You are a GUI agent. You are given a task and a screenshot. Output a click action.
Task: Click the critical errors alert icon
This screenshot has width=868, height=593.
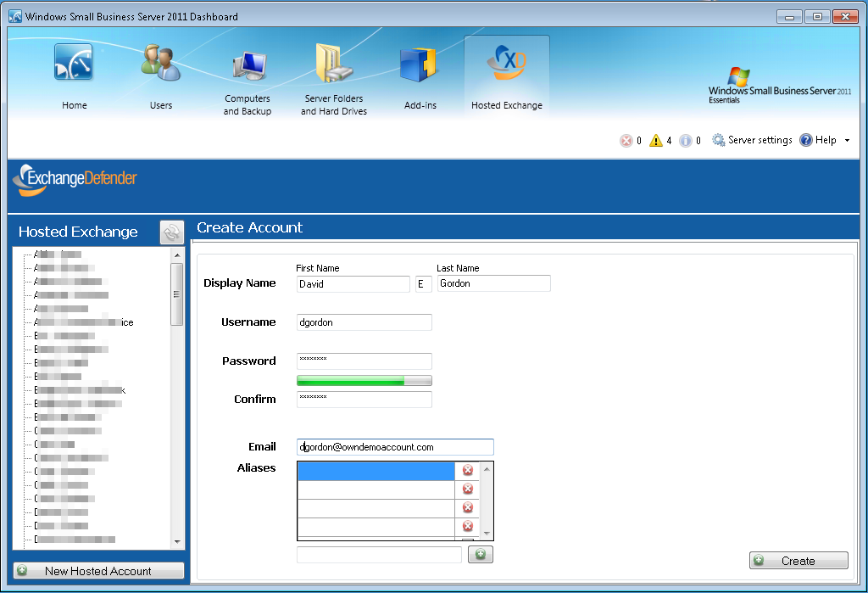pos(626,141)
